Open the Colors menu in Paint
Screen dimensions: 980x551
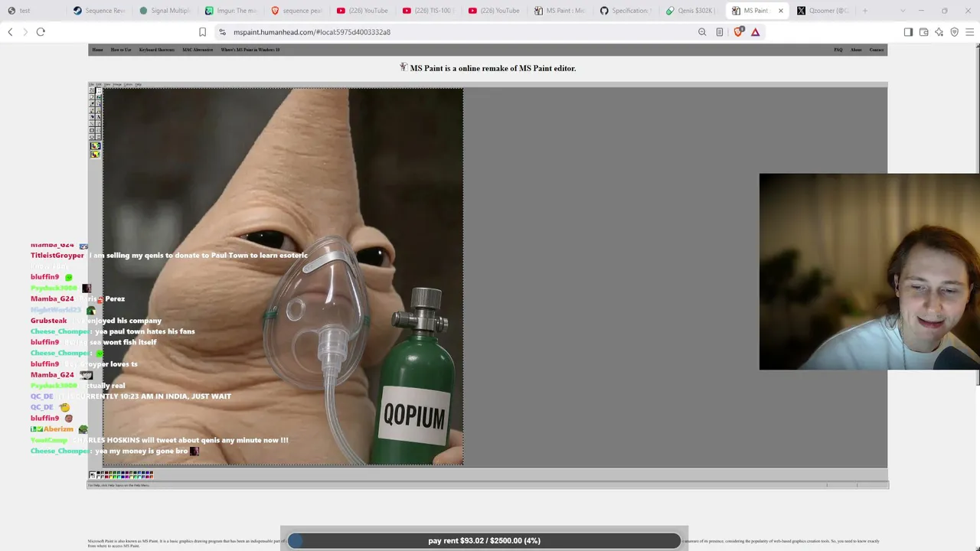pos(128,84)
